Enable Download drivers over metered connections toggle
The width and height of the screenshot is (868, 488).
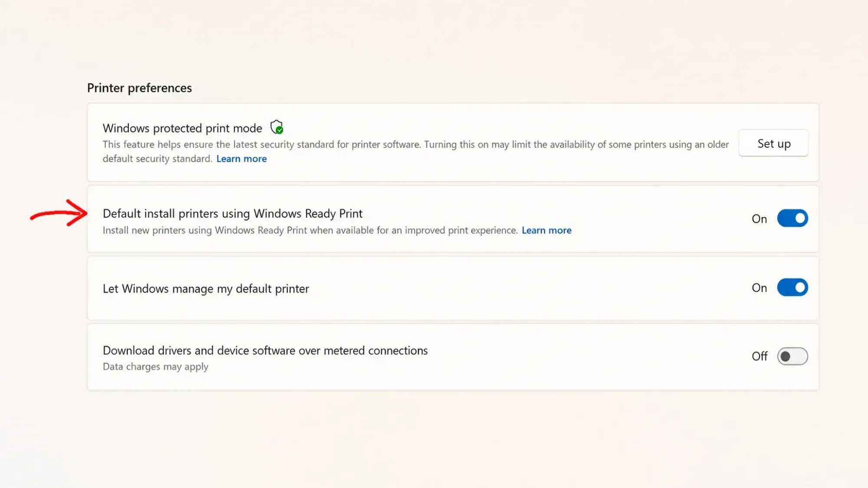[792, 357]
